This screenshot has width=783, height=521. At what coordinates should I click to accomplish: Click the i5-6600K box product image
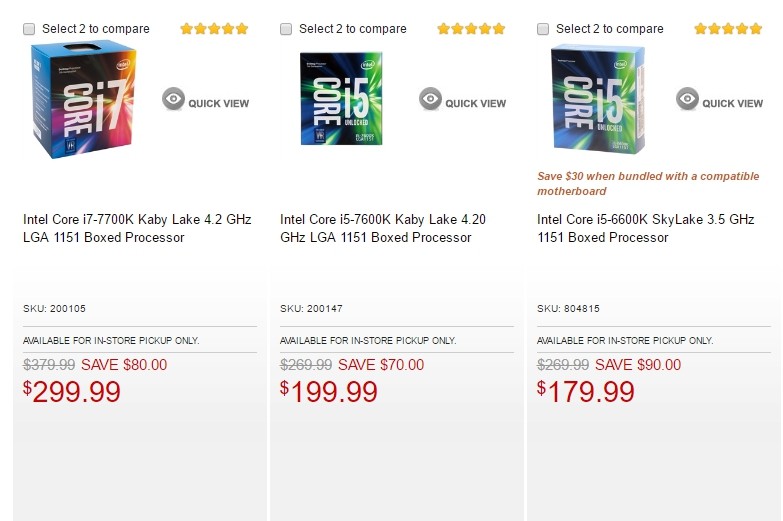pyautogui.click(x=598, y=99)
